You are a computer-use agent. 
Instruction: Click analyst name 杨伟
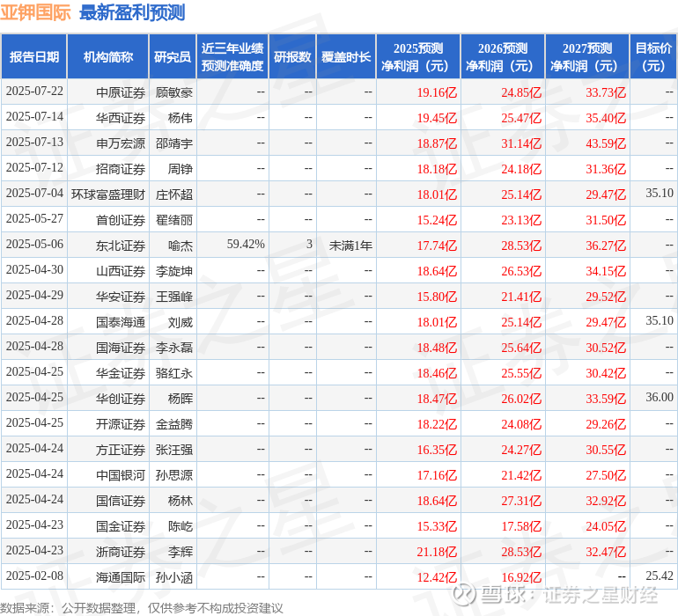tap(180, 118)
